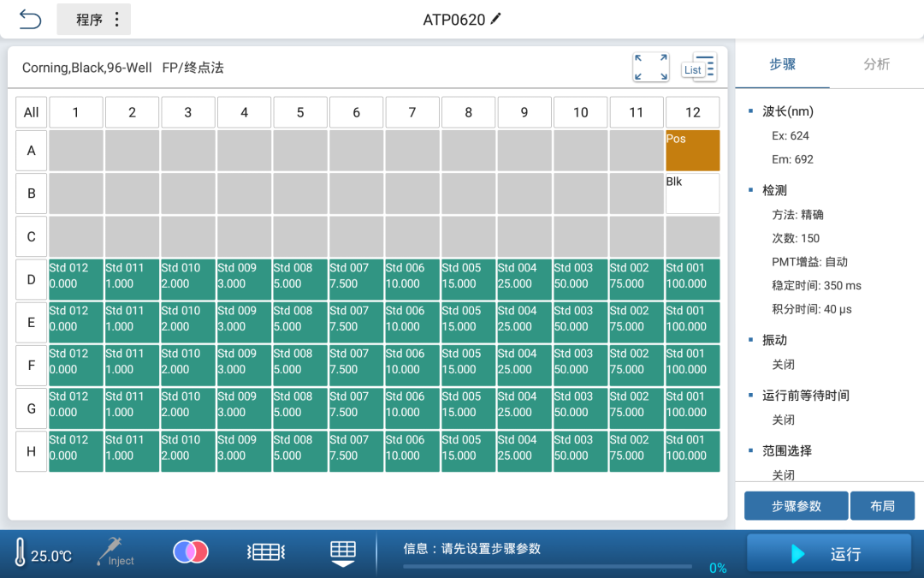Click the Ex: 624 value

tap(791, 135)
